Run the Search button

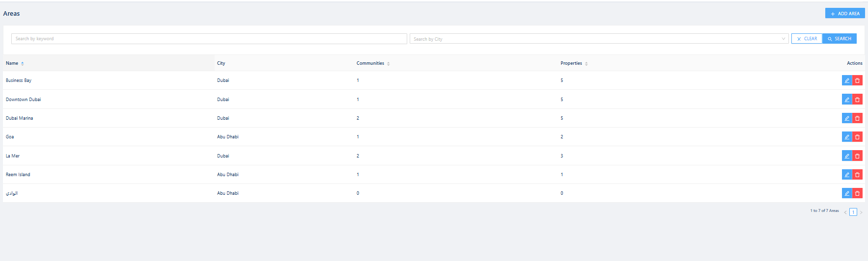pyautogui.click(x=840, y=39)
